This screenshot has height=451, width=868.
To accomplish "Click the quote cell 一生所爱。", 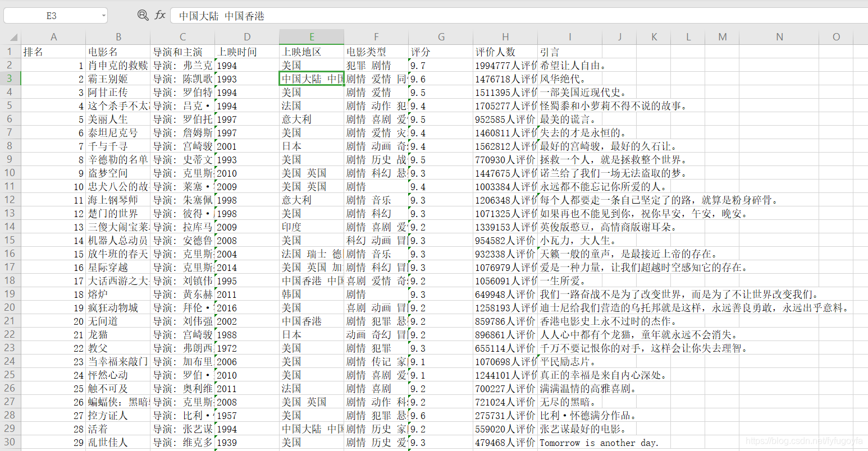I will click(x=570, y=280).
